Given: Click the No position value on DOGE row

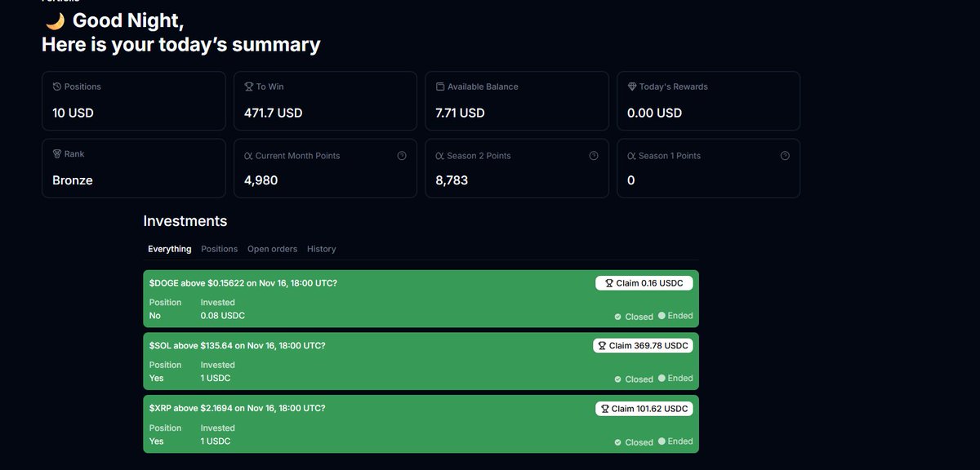Looking at the screenshot, I should [156, 316].
